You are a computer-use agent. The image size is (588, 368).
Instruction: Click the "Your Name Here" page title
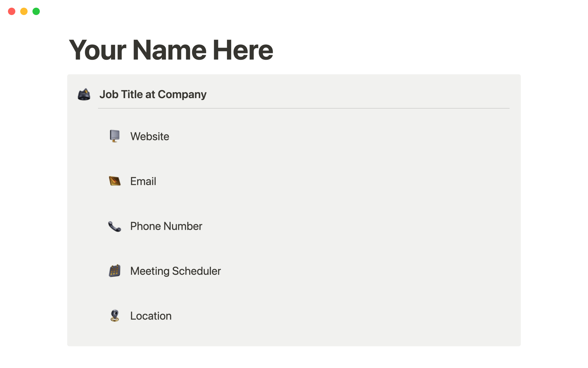pos(171,50)
